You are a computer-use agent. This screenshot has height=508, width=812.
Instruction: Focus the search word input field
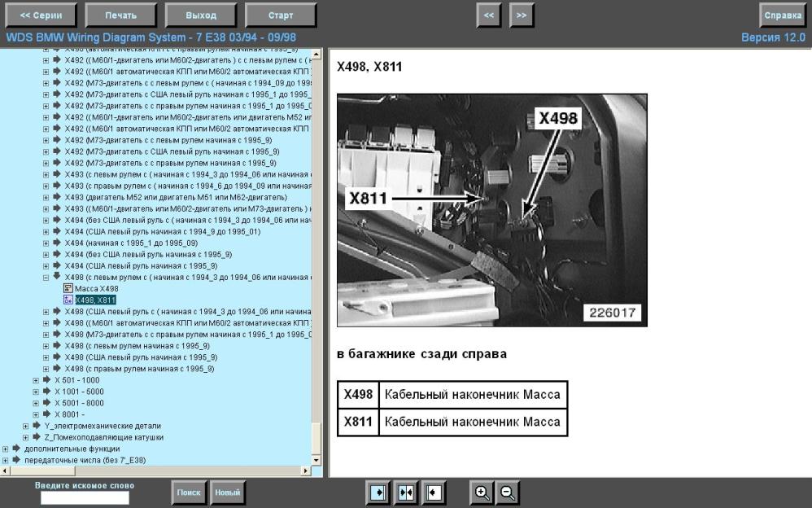coord(85,497)
